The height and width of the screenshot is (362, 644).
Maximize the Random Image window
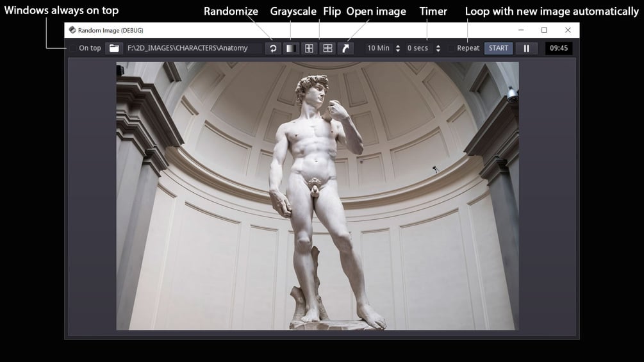(x=544, y=30)
